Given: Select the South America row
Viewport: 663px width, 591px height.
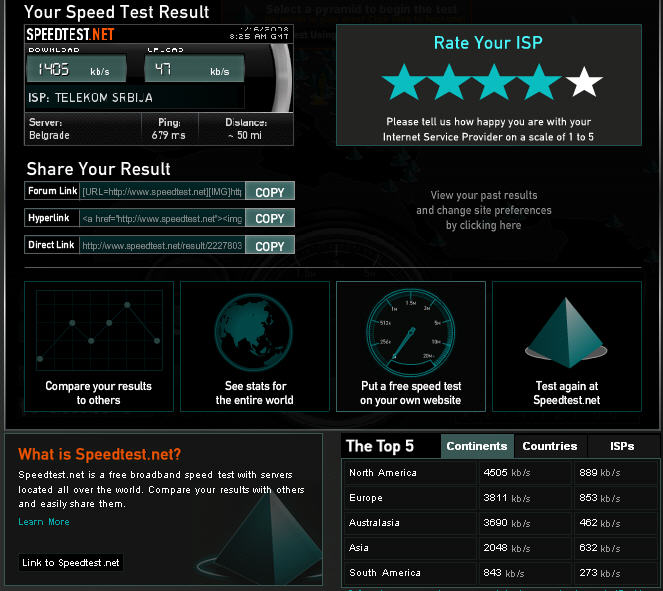Looking at the screenshot, I should pyautogui.click(x=501, y=572).
